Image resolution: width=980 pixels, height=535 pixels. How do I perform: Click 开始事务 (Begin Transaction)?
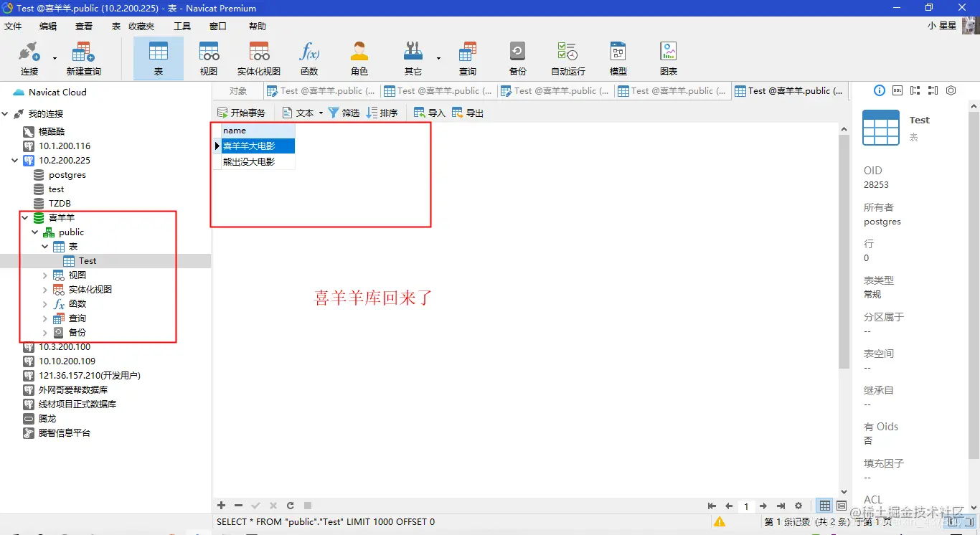pyautogui.click(x=242, y=112)
